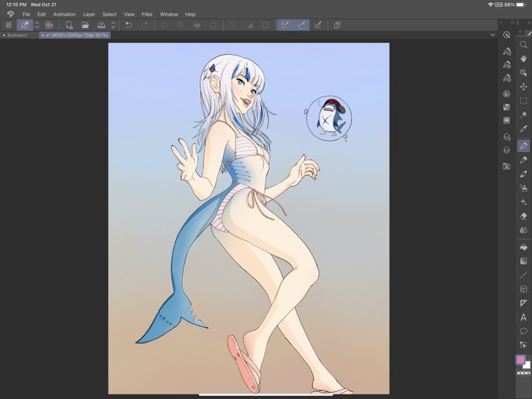The image size is (532, 399).
Task: Open the Brush Size palette icon
Action: [x=507, y=78]
